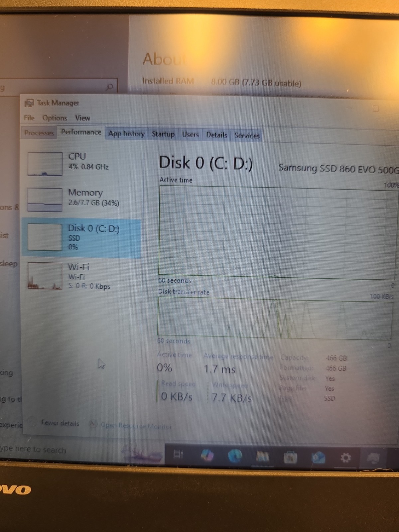Screen dimensions: 399x532
Task: Open Outlook from the taskbar
Action: tap(318, 458)
